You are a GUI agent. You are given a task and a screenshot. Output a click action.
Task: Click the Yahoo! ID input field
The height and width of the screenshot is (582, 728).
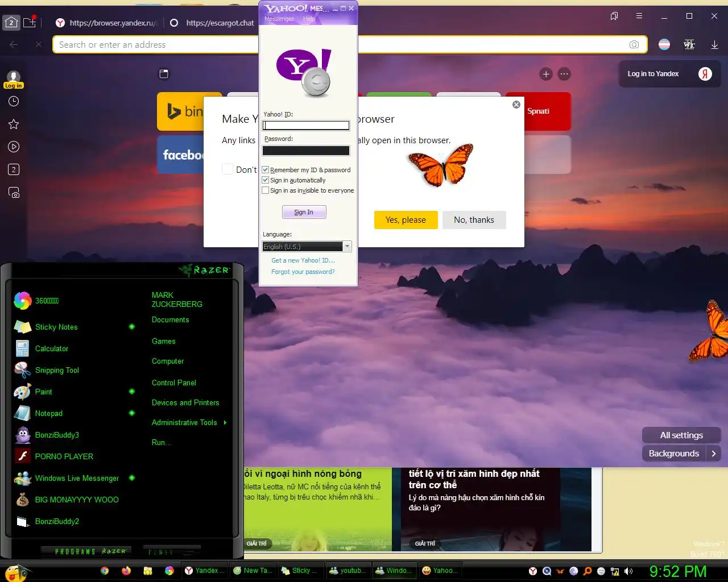click(x=306, y=125)
